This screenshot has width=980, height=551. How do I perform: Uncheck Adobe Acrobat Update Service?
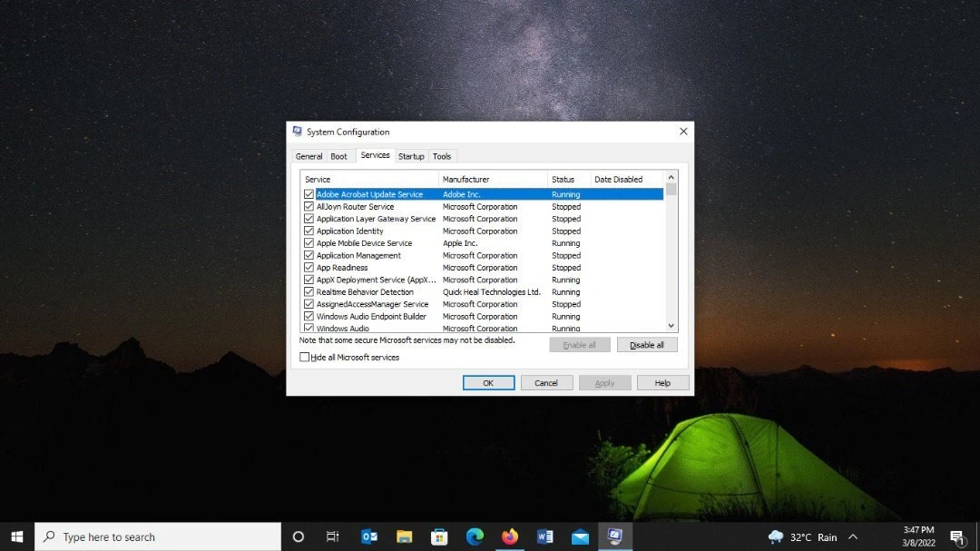[x=309, y=194]
